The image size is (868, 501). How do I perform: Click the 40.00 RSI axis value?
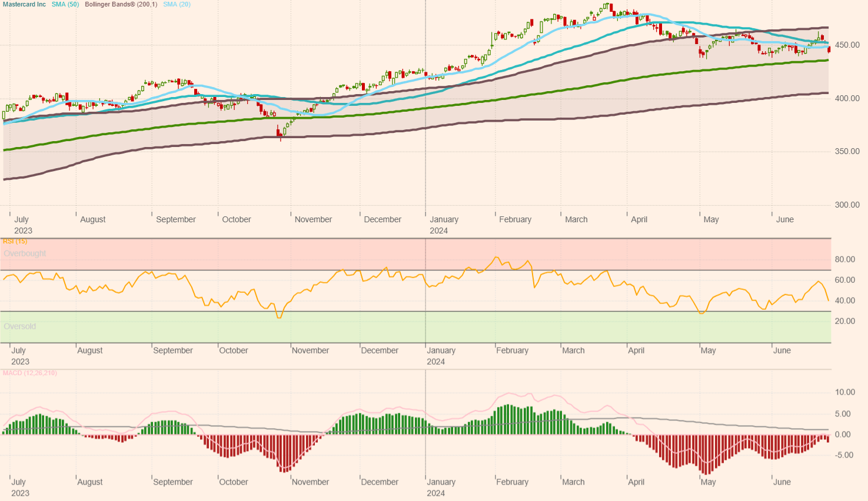pyautogui.click(x=845, y=300)
